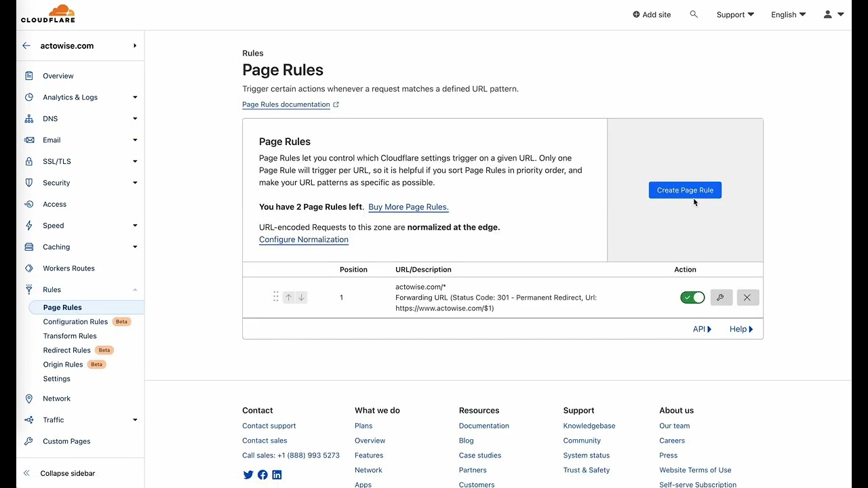Click Configure Normalization link
The height and width of the screenshot is (488, 868).
point(304,239)
